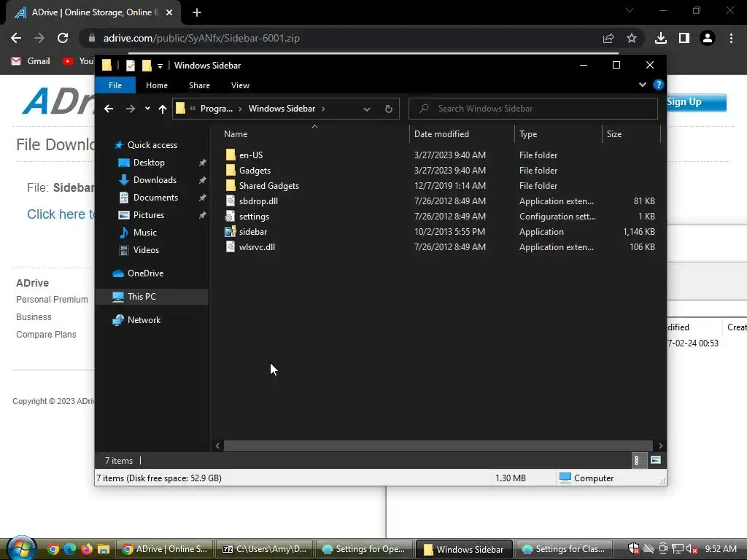Go up one folder level

163,109
